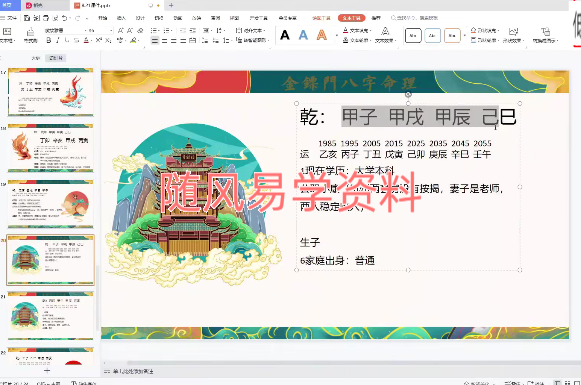Toggle align left paragraph button
The height and width of the screenshot is (385, 581).
point(155,40)
